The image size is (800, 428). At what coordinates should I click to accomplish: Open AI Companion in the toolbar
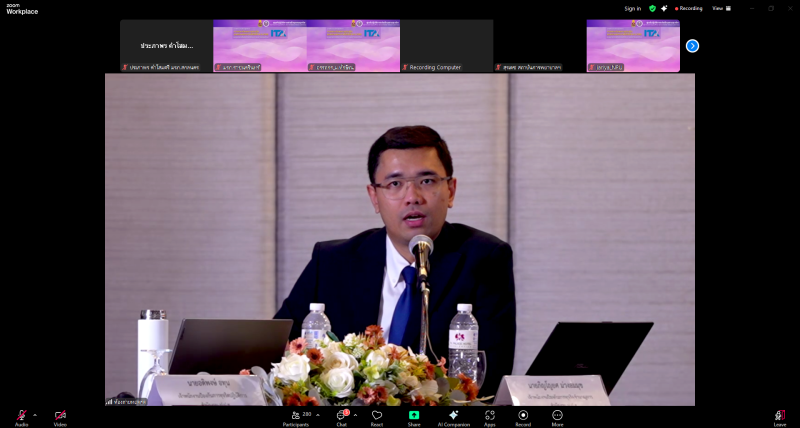453,415
